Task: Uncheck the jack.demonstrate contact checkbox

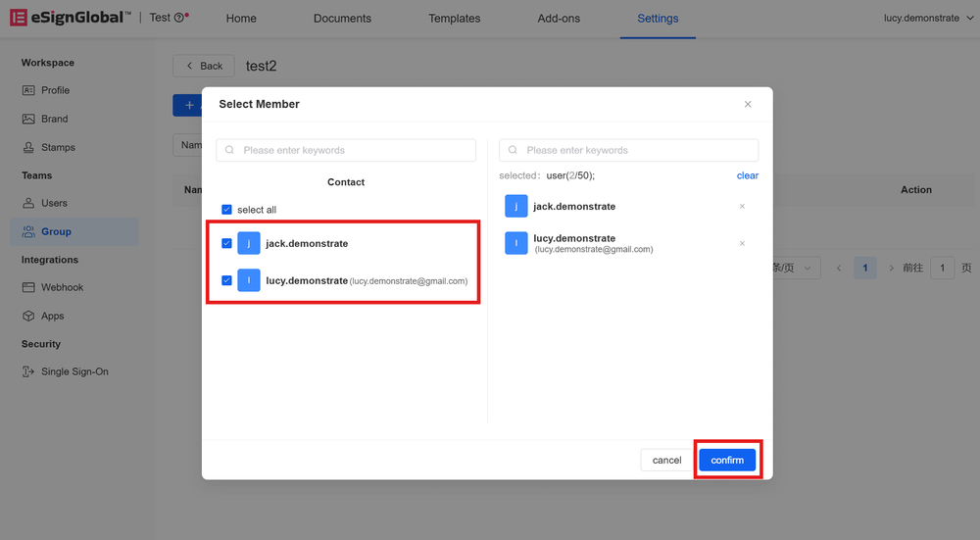Action: click(226, 243)
